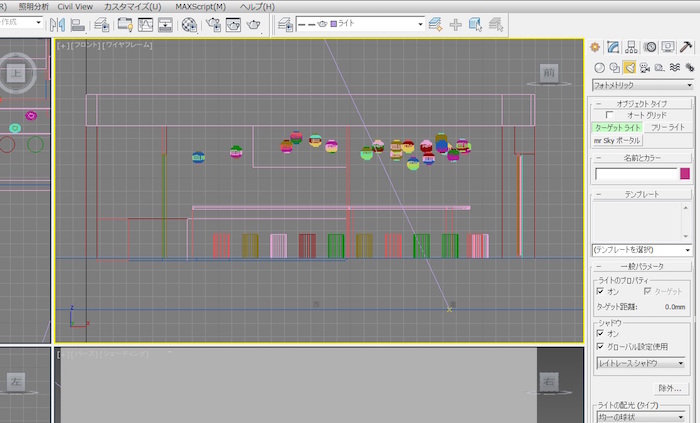
Task: Select the Geometry category icon
Action: pos(598,68)
